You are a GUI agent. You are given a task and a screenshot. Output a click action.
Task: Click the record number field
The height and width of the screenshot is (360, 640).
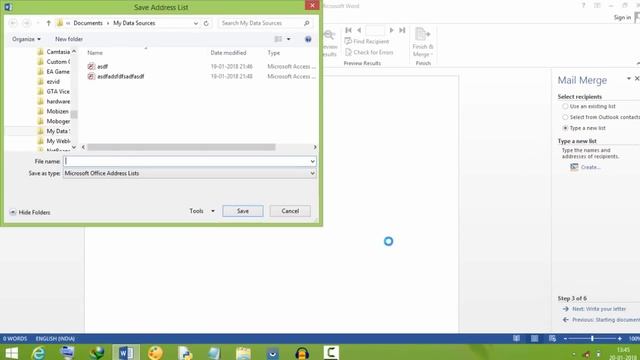pyautogui.click(x=375, y=30)
